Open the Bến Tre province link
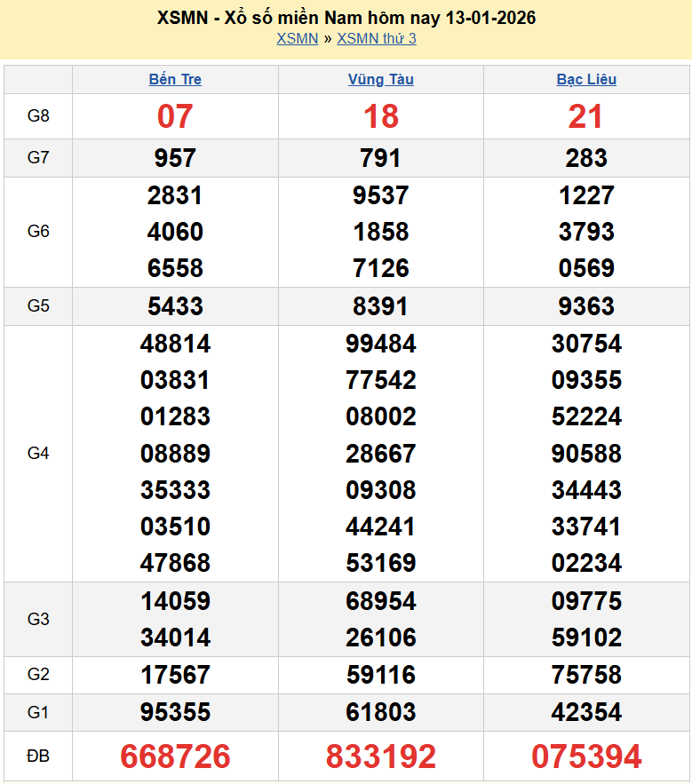This screenshot has width=692, height=784. point(175,79)
